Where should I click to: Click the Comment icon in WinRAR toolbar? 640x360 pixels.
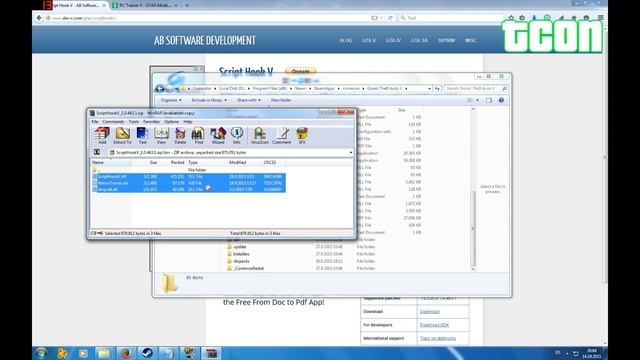(282, 136)
